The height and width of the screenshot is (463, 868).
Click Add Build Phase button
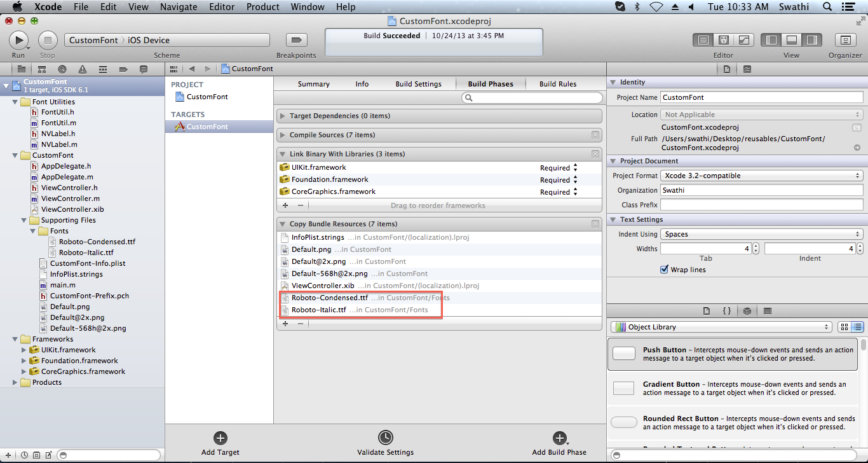point(559,443)
